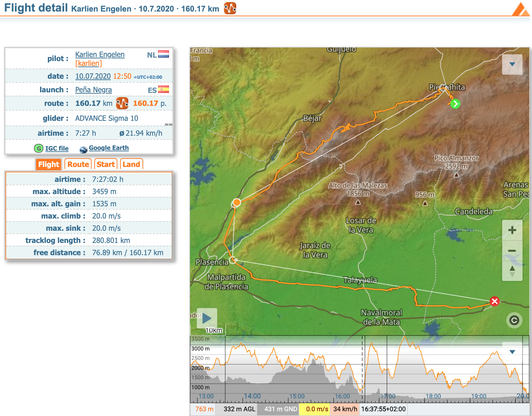Click the map compass orientation control
532x416 pixels.
(x=512, y=271)
